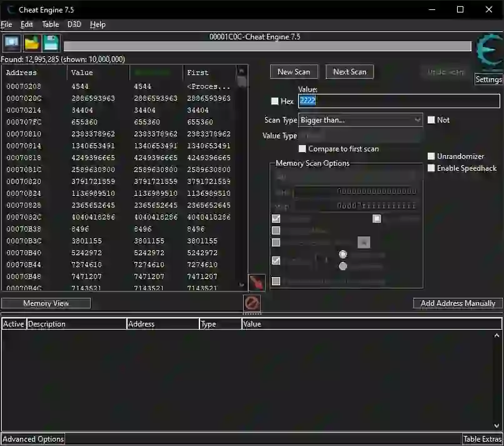Select the Alignment radio button

pos(343,255)
